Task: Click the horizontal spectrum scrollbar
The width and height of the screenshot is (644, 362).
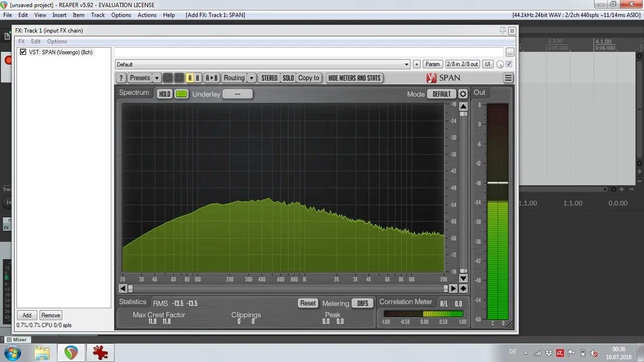Action: pos(287,289)
